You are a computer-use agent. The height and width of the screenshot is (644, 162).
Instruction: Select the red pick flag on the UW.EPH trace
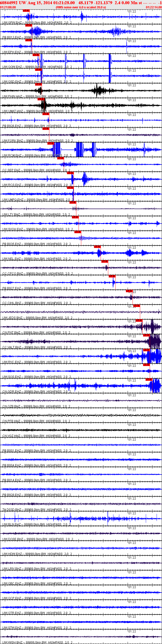pyautogui.click(x=28, y=40)
